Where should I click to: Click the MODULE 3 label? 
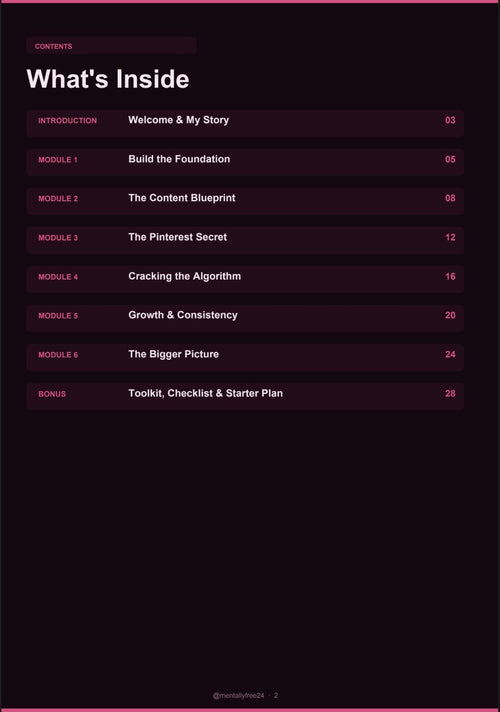pos(58,238)
